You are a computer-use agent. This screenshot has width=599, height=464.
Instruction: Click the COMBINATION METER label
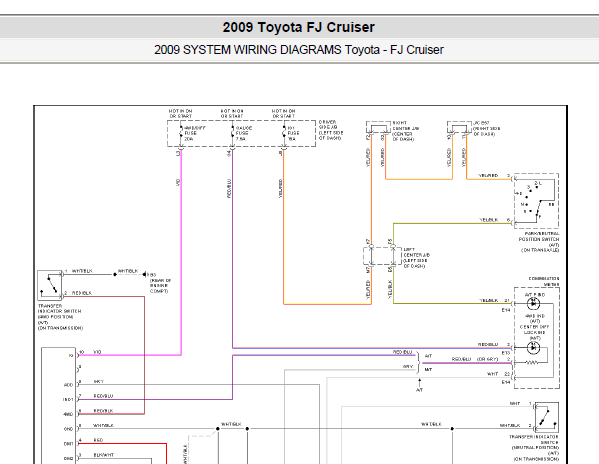tap(544, 281)
